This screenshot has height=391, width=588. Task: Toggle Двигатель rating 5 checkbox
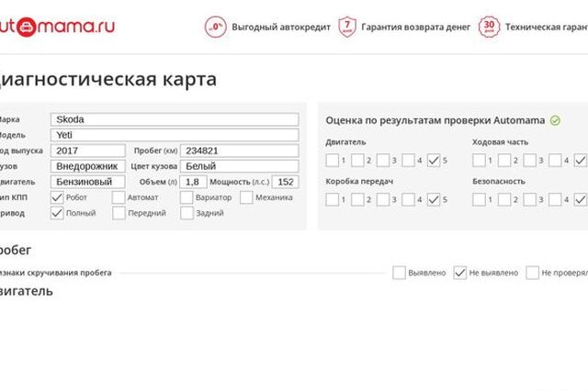pyautogui.click(x=434, y=161)
